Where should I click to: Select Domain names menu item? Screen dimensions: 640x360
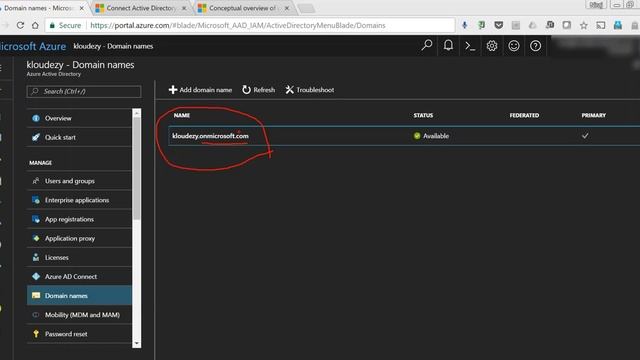coord(79,296)
